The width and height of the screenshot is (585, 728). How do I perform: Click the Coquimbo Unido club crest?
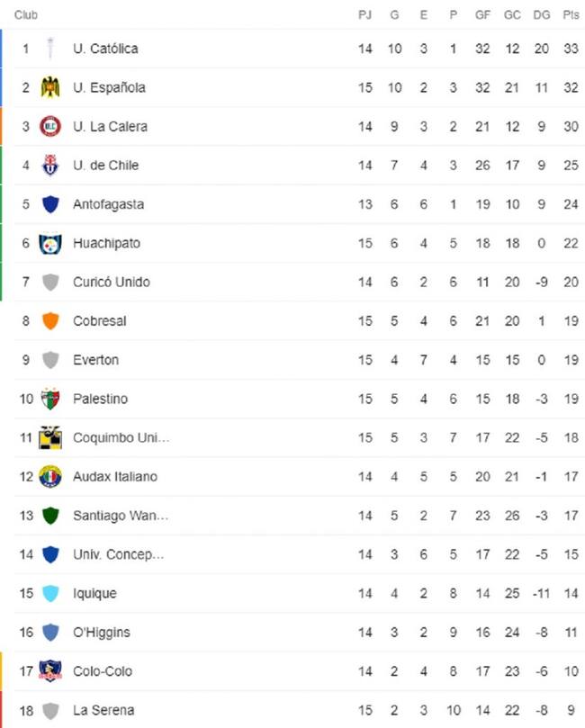coord(50,437)
